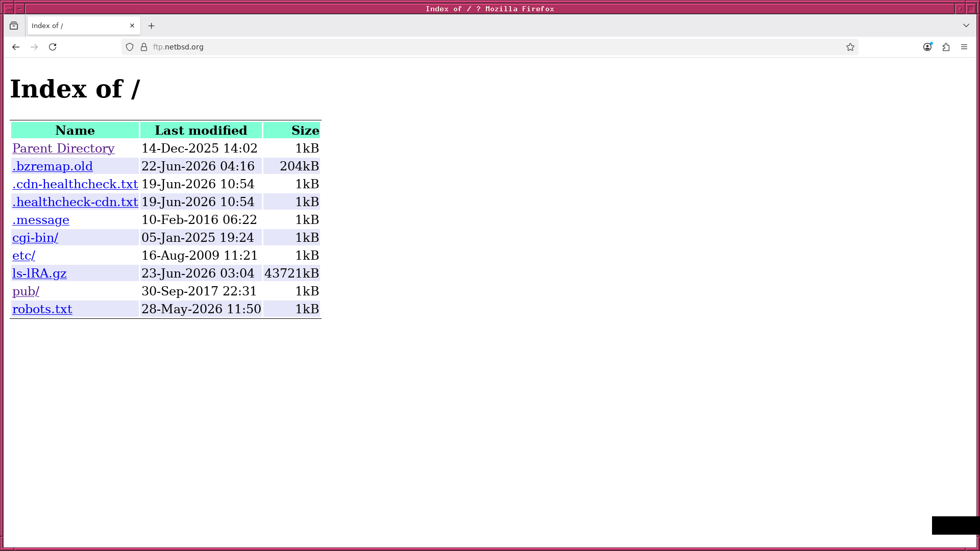Click the Name column header
This screenshot has width=980, height=551.
tap(75, 131)
